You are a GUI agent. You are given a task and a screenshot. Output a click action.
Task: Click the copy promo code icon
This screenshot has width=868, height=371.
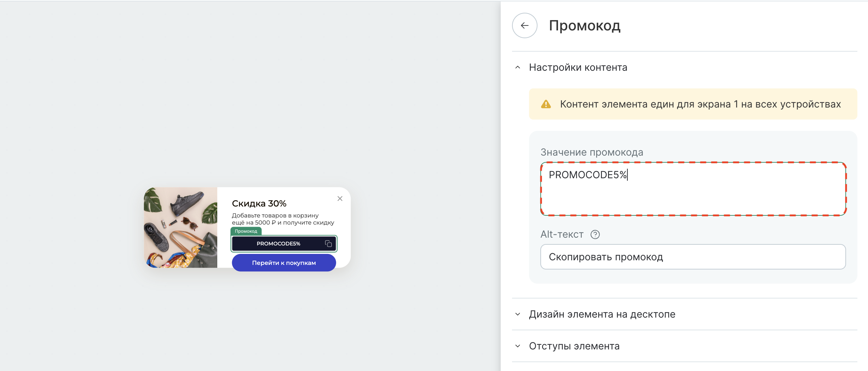click(328, 244)
